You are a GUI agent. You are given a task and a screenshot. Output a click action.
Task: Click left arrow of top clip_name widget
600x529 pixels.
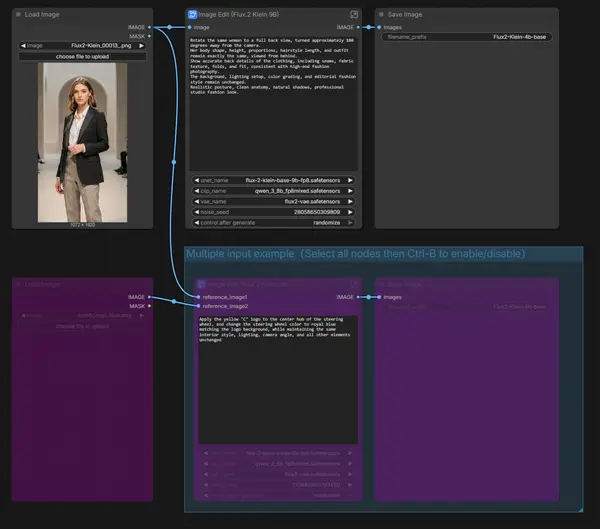(197, 191)
